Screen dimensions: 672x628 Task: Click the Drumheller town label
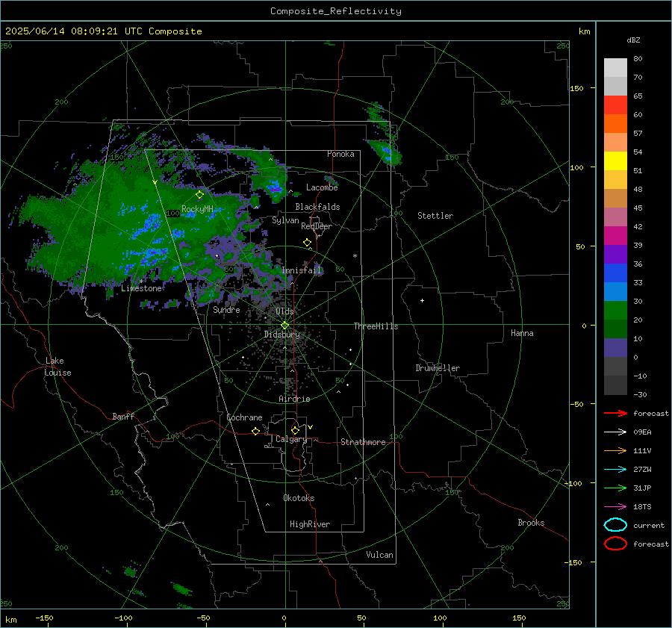point(438,368)
